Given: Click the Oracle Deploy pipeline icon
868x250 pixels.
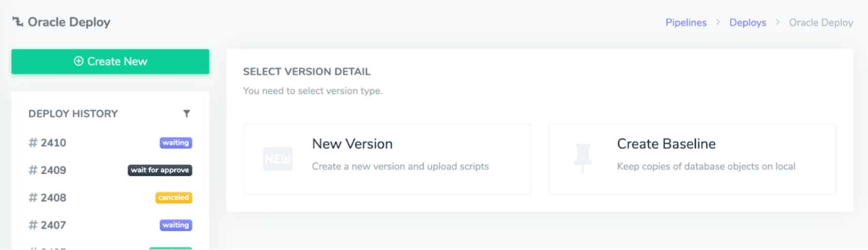Looking at the screenshot, I should [18, 22].
